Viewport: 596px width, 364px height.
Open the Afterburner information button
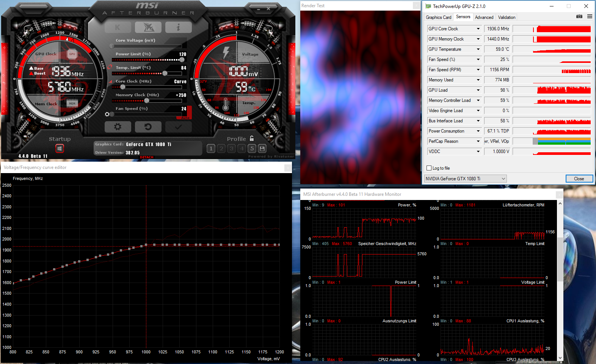[x=178, y=27]
